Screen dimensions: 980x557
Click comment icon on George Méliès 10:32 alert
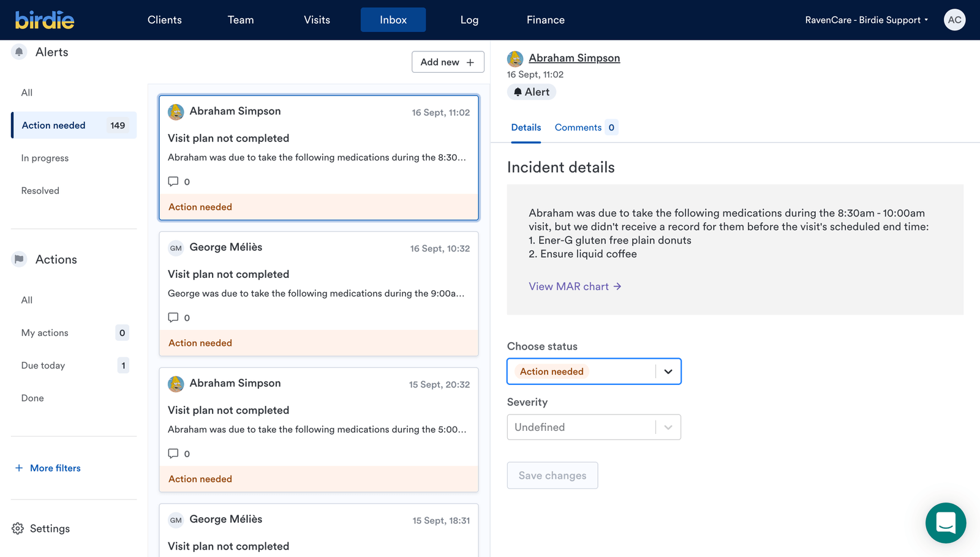173,318
